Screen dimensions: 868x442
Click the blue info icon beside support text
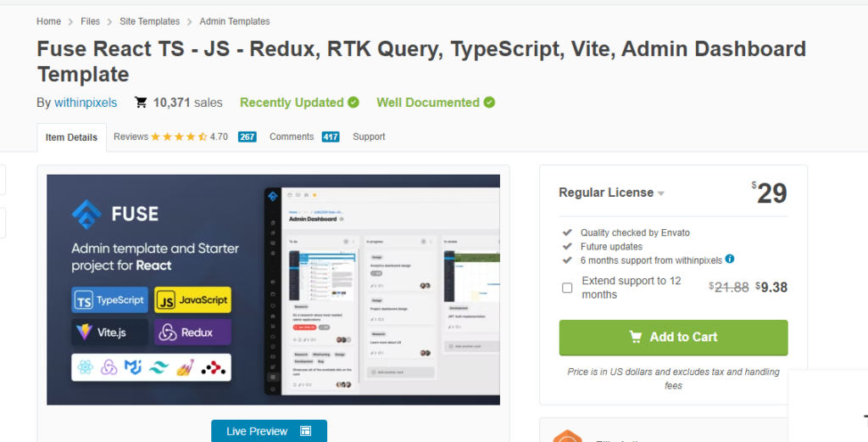(730, 259)
